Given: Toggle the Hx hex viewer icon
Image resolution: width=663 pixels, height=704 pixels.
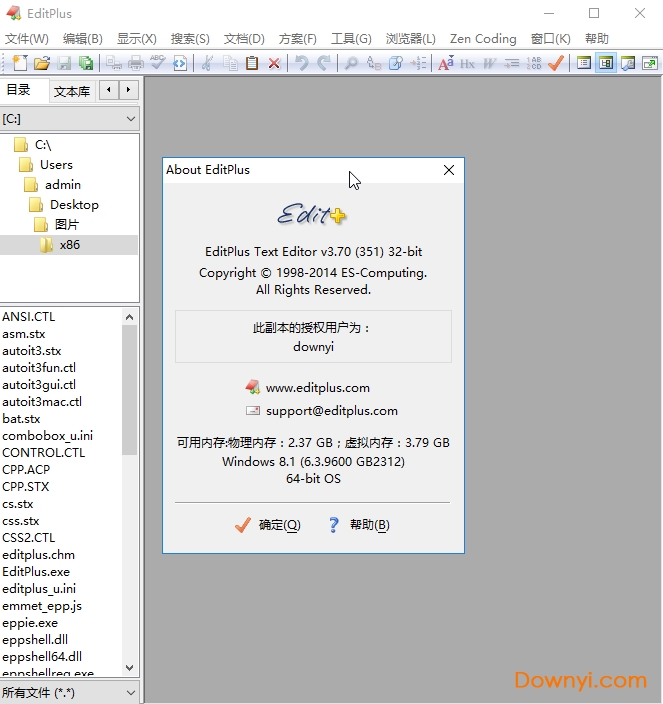Looking at the screenshot, I should tap(467, 63).
